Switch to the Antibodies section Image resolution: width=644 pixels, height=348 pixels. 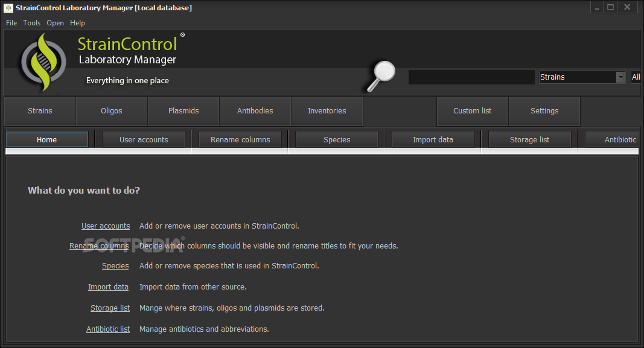click(255, 111)
